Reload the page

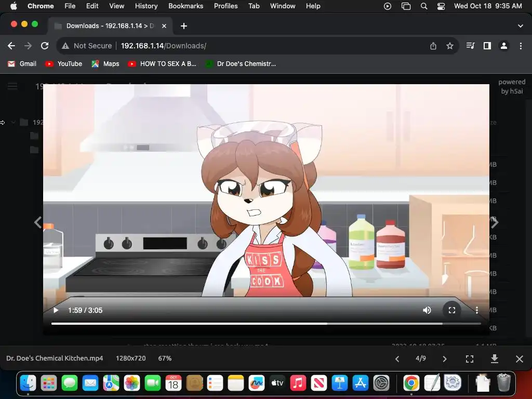45,46
